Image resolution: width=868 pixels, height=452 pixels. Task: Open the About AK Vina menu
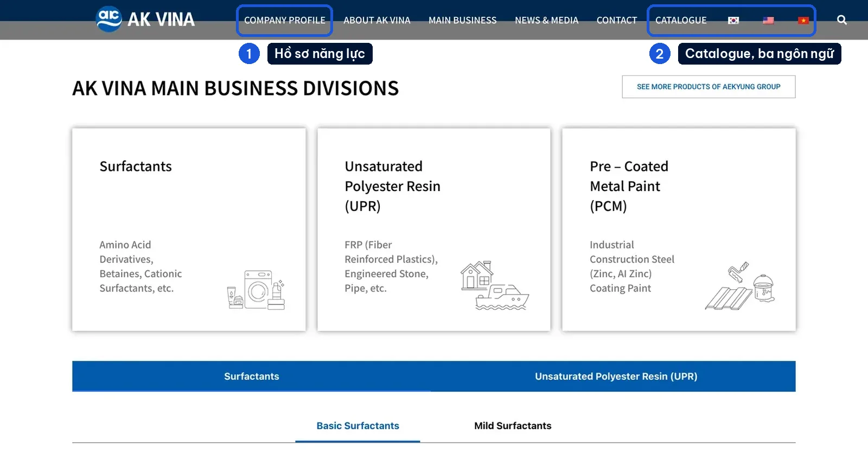[x=377, y=20]
